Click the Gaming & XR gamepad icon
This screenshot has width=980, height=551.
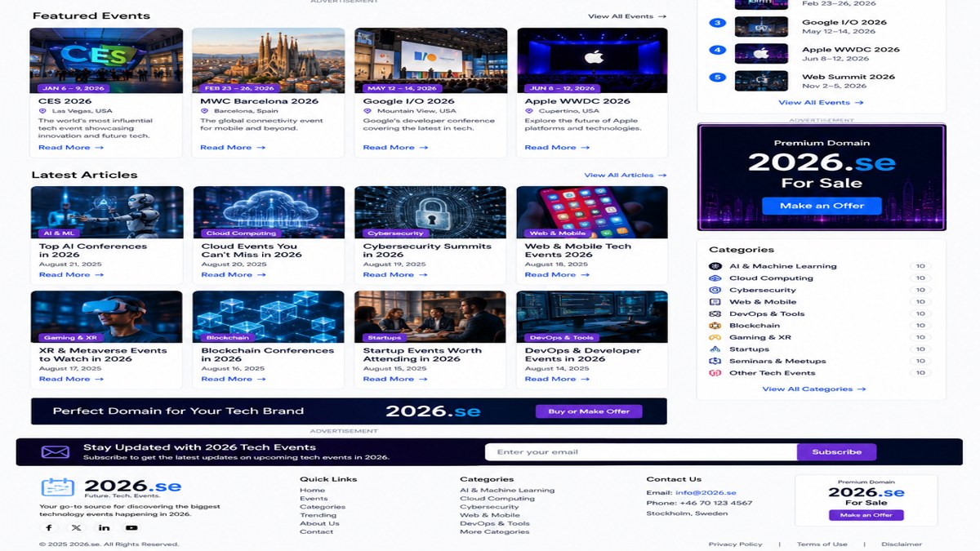(715, 337)
